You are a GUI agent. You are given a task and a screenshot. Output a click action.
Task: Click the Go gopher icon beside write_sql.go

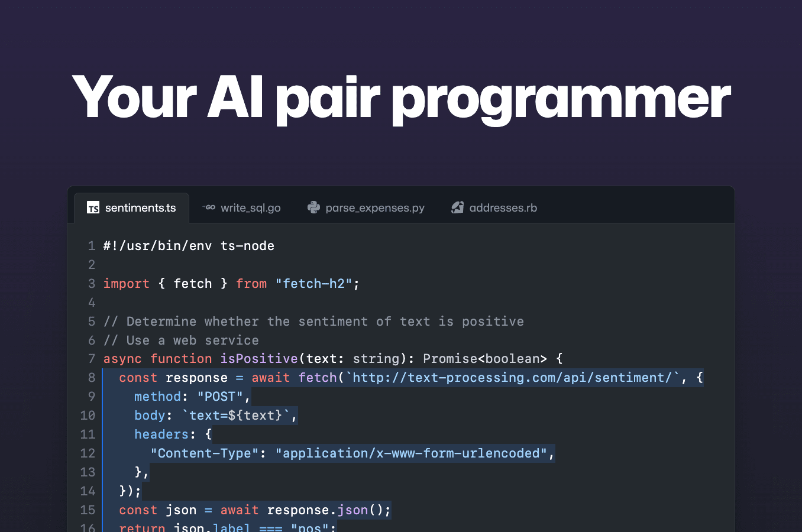click(x=209, y=207)
